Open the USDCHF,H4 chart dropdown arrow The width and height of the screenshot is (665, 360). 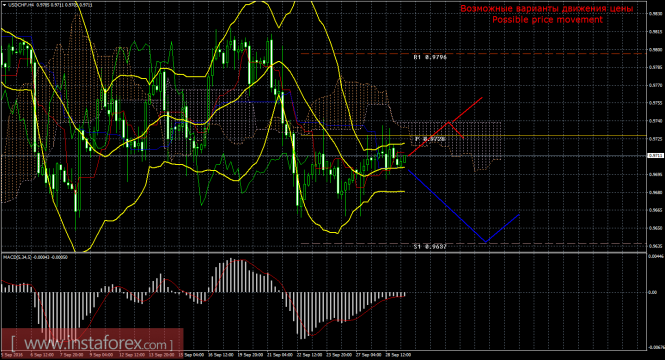point(4,5)
